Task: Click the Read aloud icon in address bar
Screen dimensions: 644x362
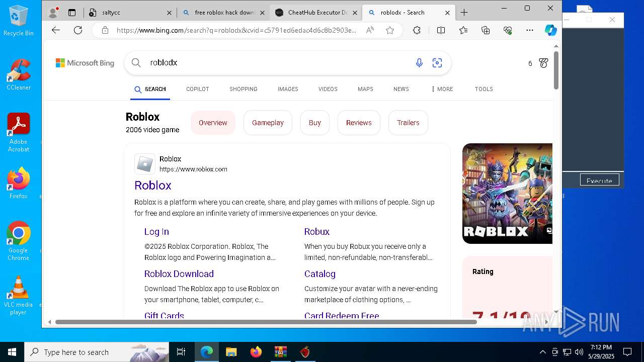Action: coord(370,30)
